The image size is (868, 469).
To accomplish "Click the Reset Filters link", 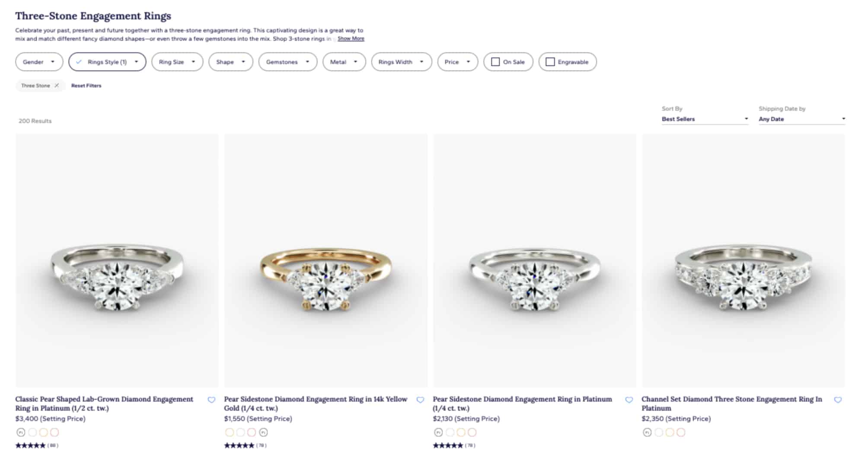I will [86, 86].
